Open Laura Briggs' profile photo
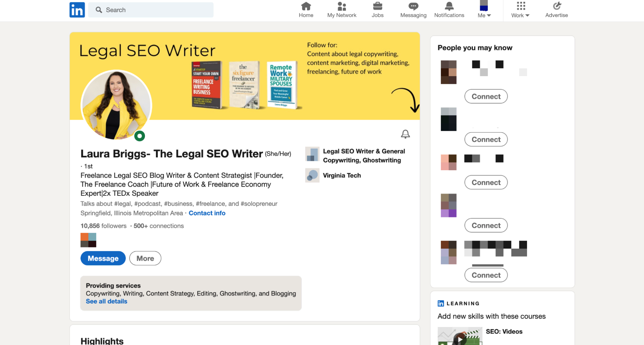644x345 pixels. [x=116, y=105]
